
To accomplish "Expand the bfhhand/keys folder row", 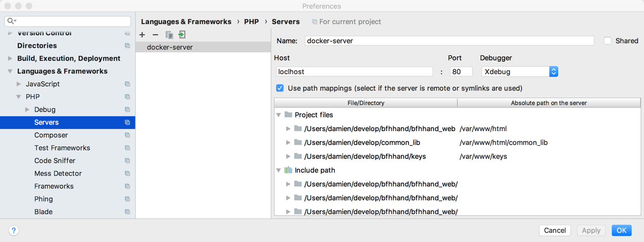I will 288,157.
